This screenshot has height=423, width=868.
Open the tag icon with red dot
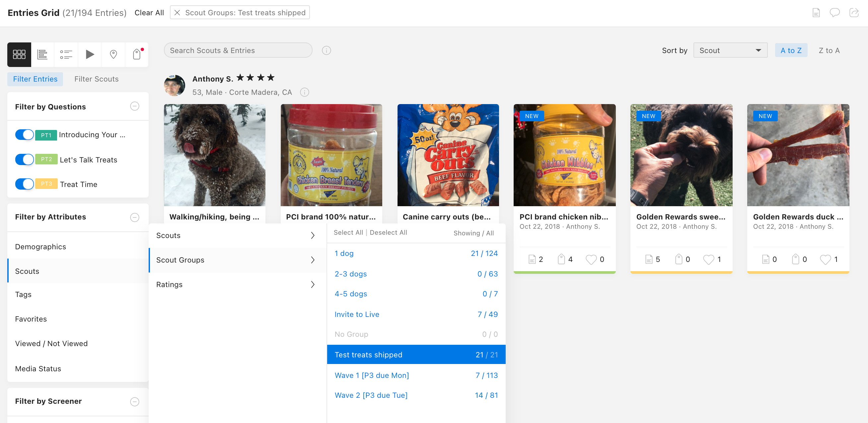coord(136,55)
